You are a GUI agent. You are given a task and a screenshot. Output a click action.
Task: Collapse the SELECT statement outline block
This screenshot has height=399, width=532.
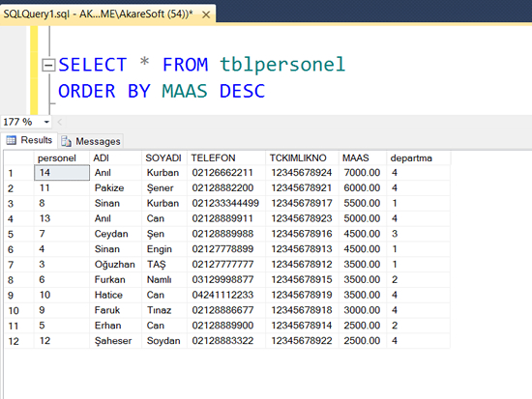pos(48,65)
